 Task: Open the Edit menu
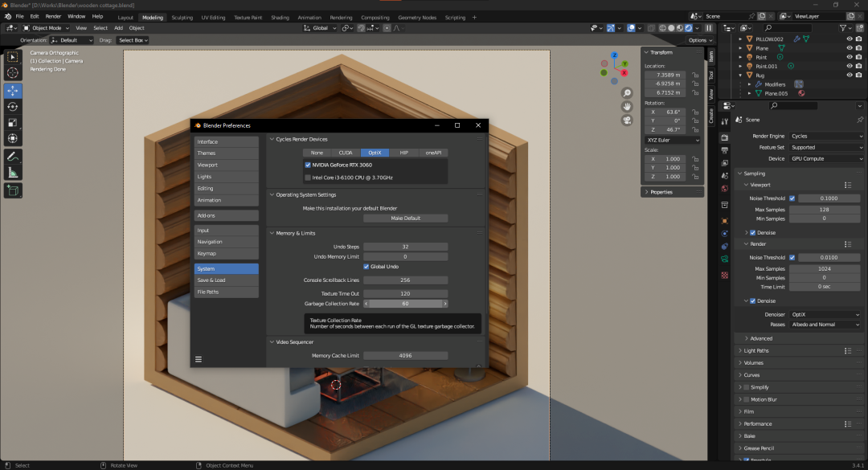35,17
